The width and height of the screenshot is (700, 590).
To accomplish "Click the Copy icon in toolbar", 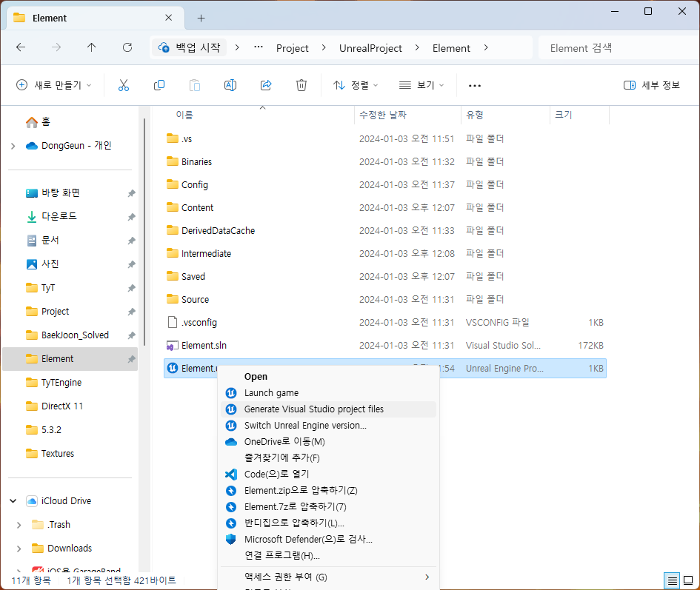I will [159, 85].
